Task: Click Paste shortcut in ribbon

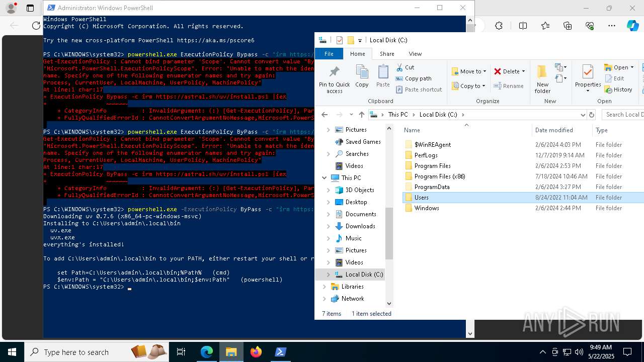Action: (x=419, y=89)
